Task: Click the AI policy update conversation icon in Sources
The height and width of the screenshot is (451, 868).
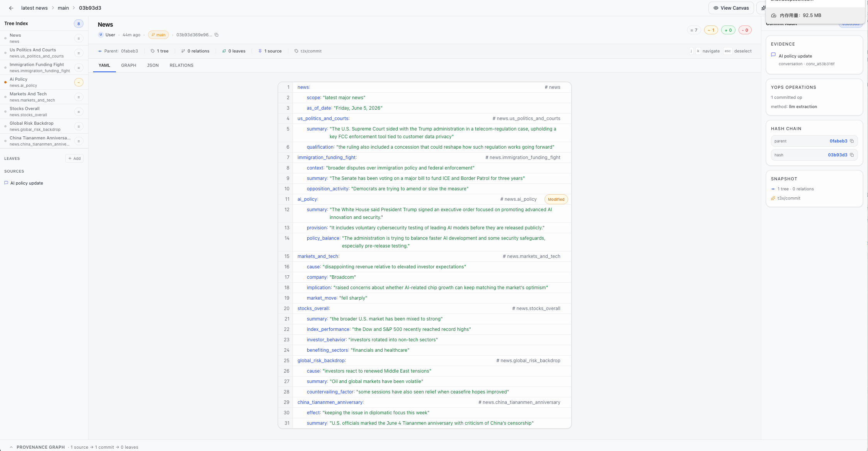Action: point(6,183)
